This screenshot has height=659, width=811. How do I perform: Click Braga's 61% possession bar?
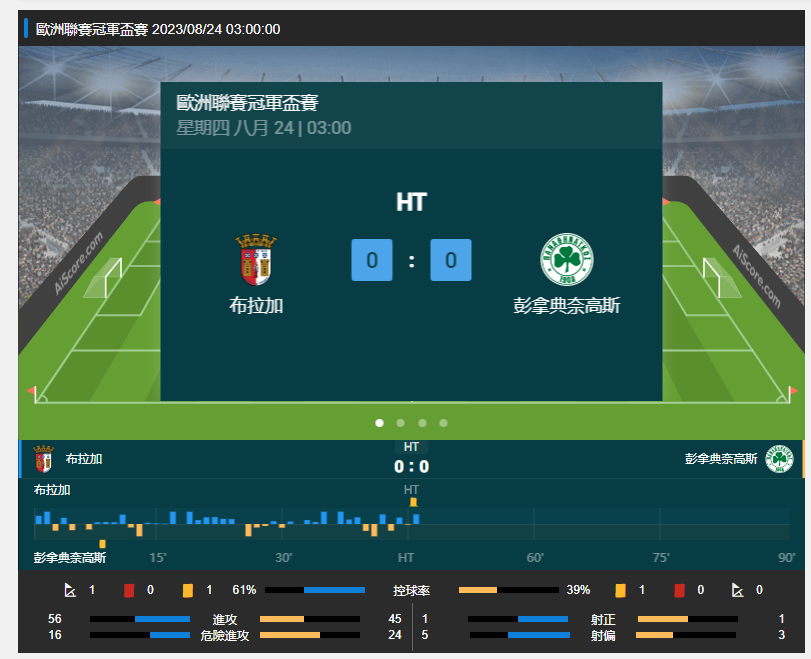(315, 590)
